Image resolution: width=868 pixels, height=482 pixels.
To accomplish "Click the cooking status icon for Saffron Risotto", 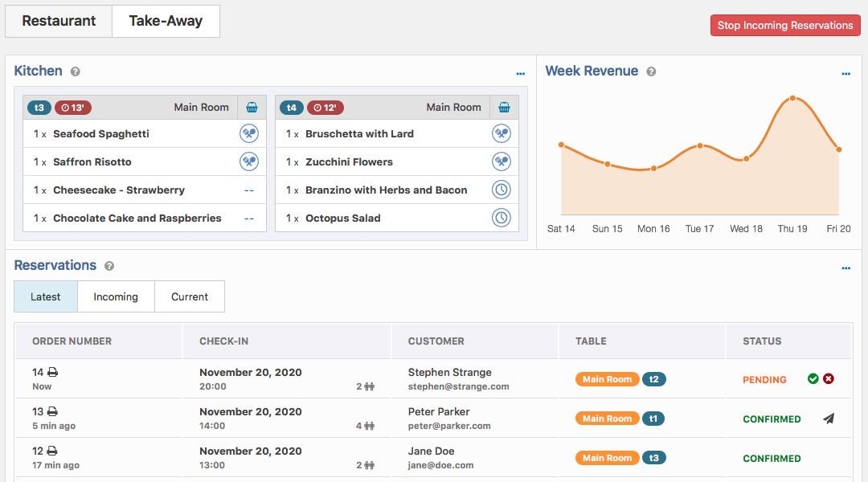I will click(x=249, y=161).
